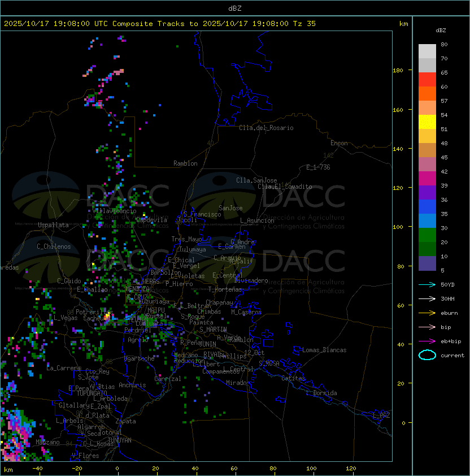Click the cyan 'current' ellipse symbol

coord(427,355)
